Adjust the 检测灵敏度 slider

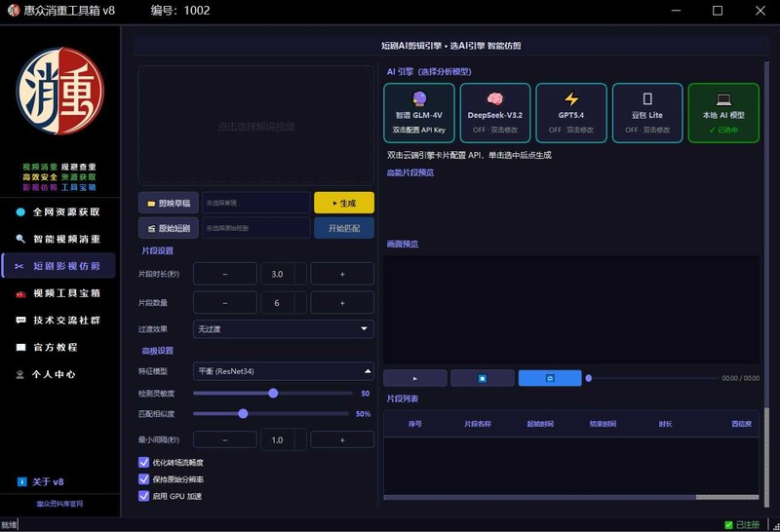point(273,394)
